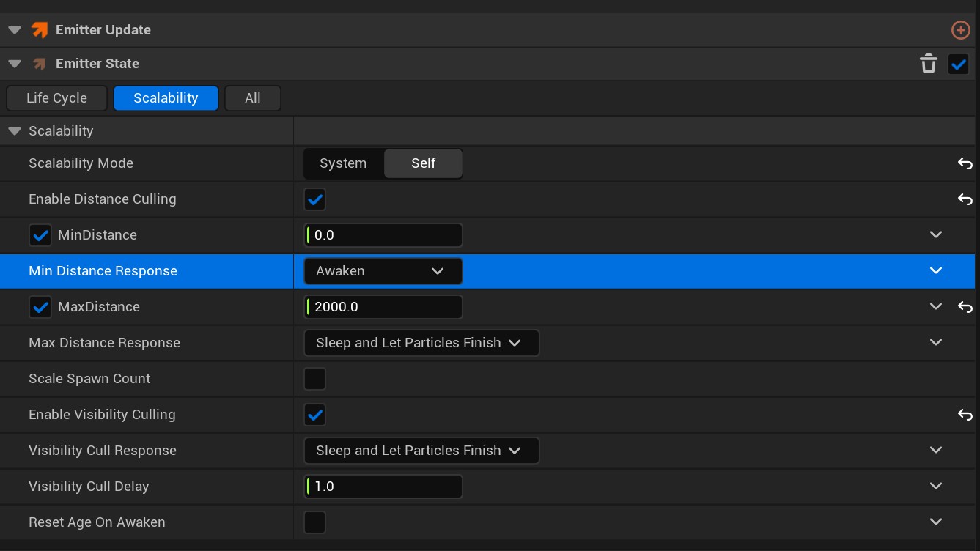Disable the Enable Distance Culling checkbox
The image size is (980, 551).
point(314,199)
